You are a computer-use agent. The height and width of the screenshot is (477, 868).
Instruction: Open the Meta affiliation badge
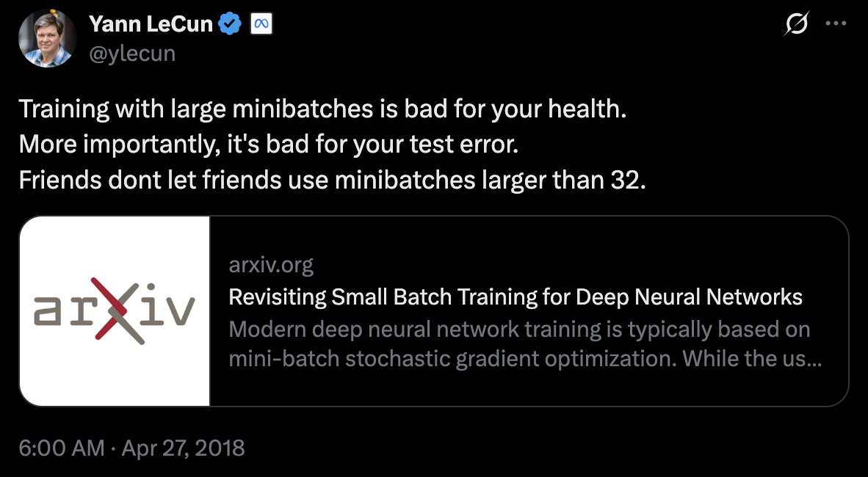tap(261, 24)
